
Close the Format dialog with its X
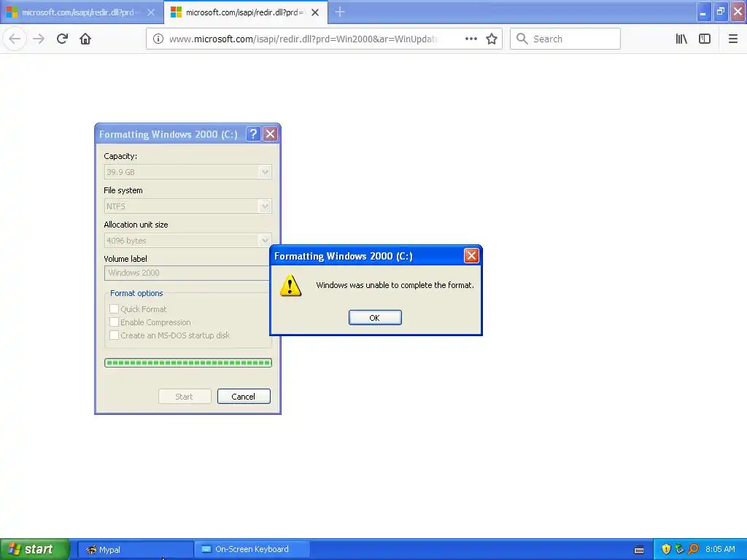tap(270, 134)
